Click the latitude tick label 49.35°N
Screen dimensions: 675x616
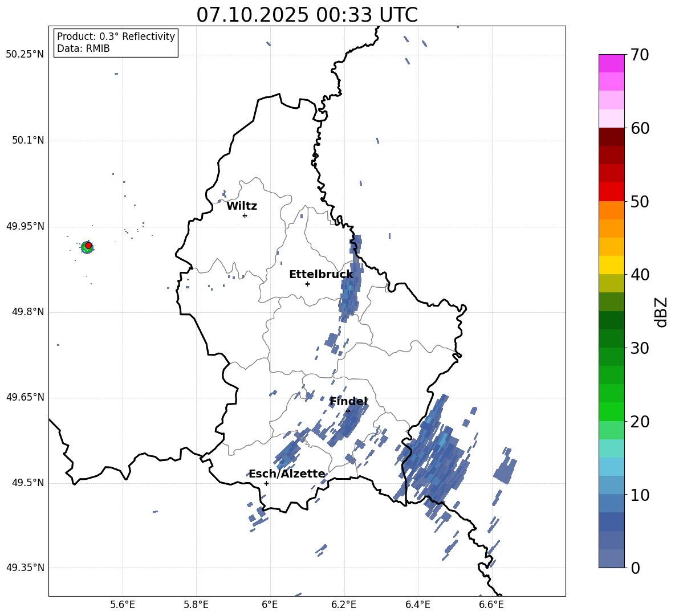pos(25,568)
